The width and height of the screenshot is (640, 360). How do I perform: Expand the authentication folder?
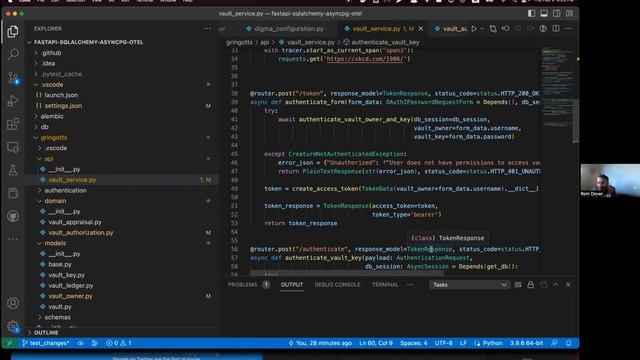(65, 190)
